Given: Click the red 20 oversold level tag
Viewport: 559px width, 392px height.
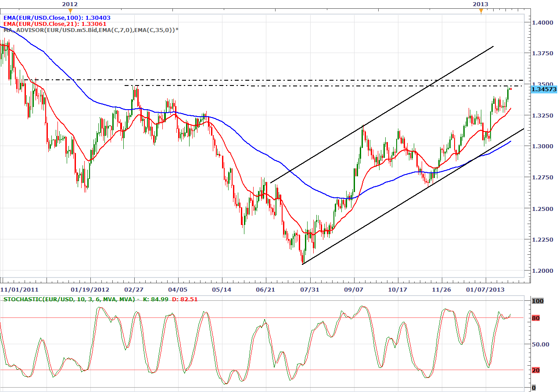Looking at the screenshot, I should (535, 370).
